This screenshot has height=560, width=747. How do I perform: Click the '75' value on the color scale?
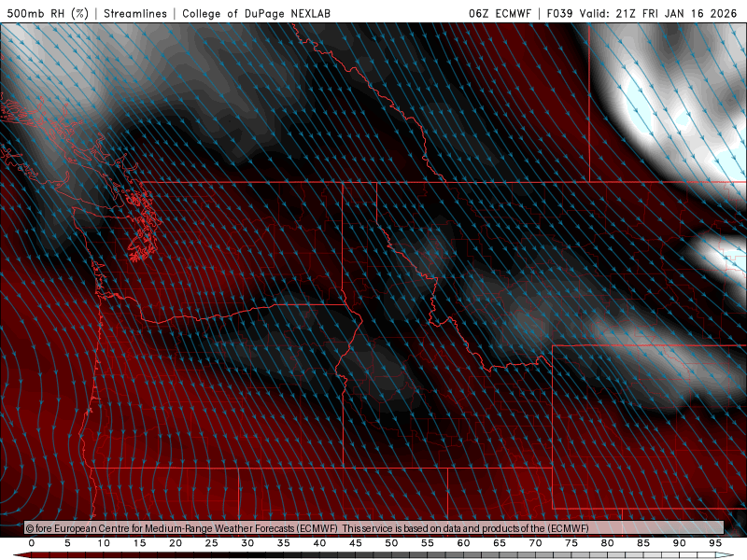[571, 543]
